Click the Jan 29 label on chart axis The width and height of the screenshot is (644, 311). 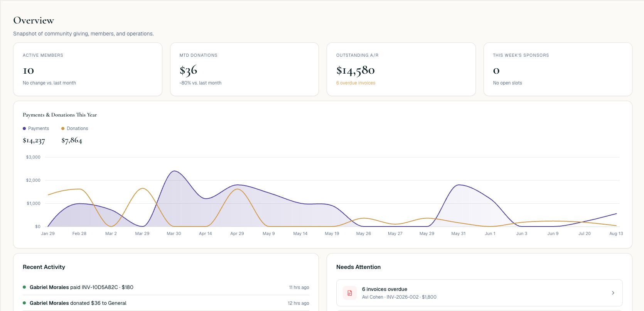click(x=48, y=233)
